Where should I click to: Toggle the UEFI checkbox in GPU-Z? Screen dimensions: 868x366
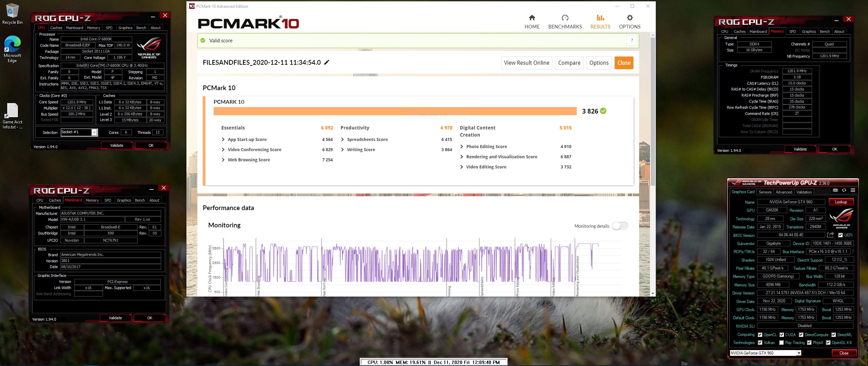840,235
